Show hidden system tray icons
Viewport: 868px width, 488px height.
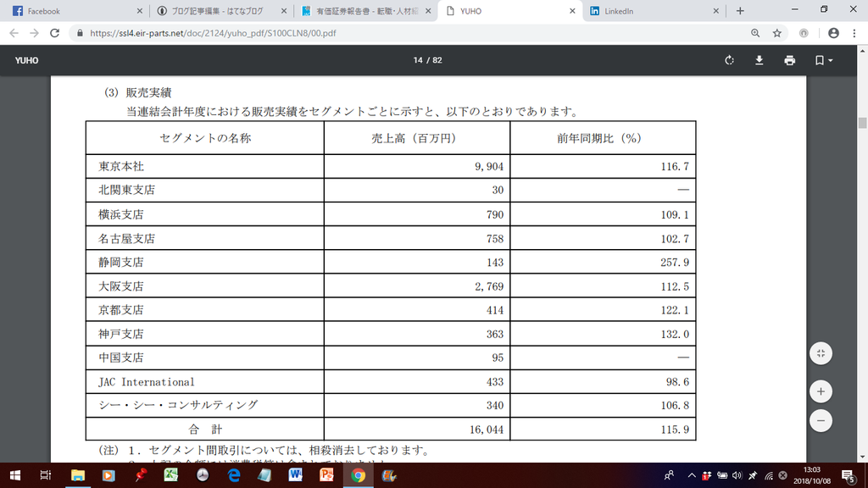(x=692, y=476)
